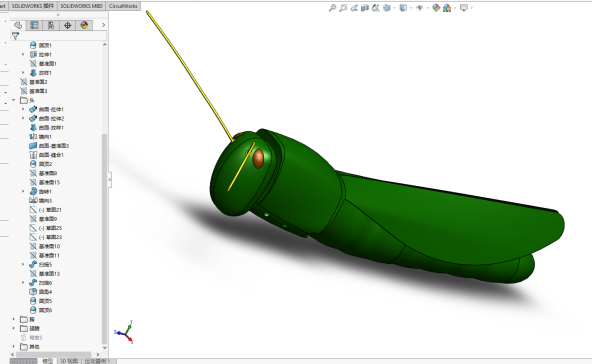Open the DimXpertManager crosshair tab
Screen dimensions: 592x364
(68, 25)
